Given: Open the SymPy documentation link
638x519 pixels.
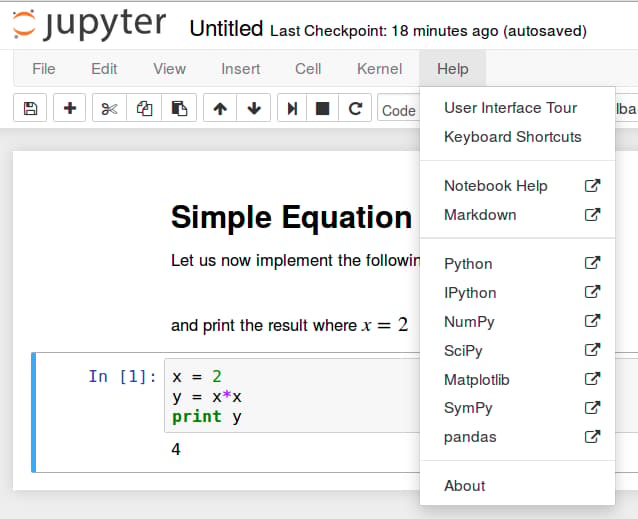Looking at the screenshot, I should (517, 408).
